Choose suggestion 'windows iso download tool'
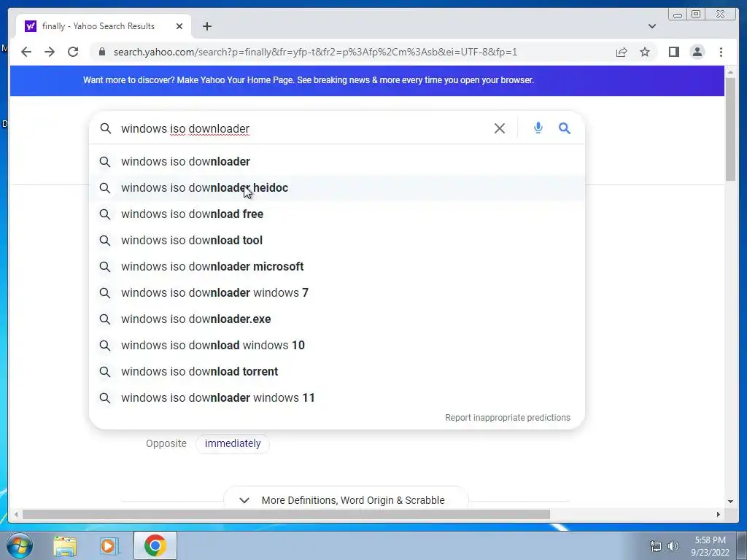 [x=337, y=240]
